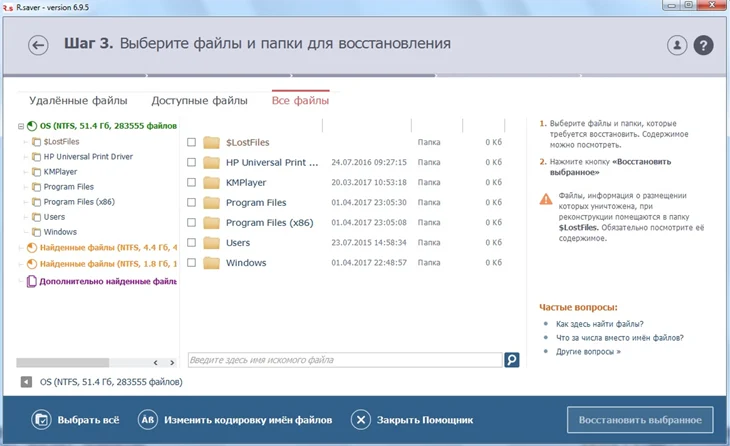This screenshot has height=446, width=730.
Task: Open help question mark icon
Action: [x=703, y=45]
